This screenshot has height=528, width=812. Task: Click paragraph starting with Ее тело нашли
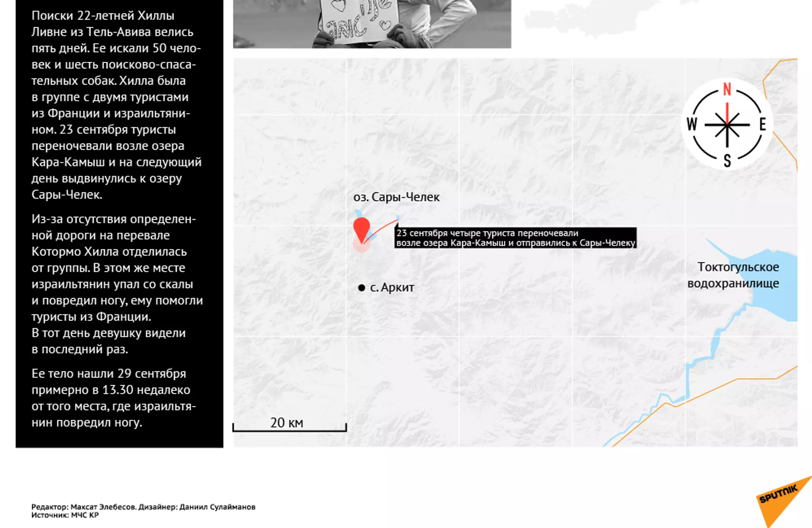(113, 398)
